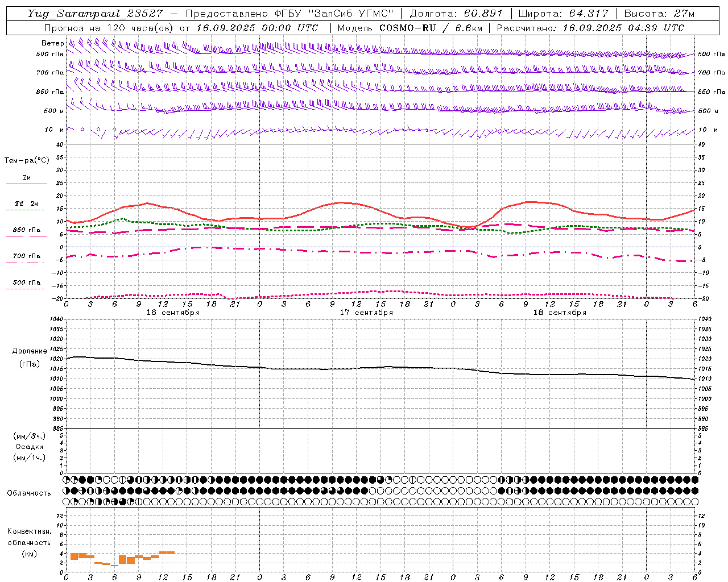Image resolution: width=728 pixels, height=582 pixels.
Task: Select the Прогноз на 120 часа(ов) text
Action: click(x=110, y=28)
